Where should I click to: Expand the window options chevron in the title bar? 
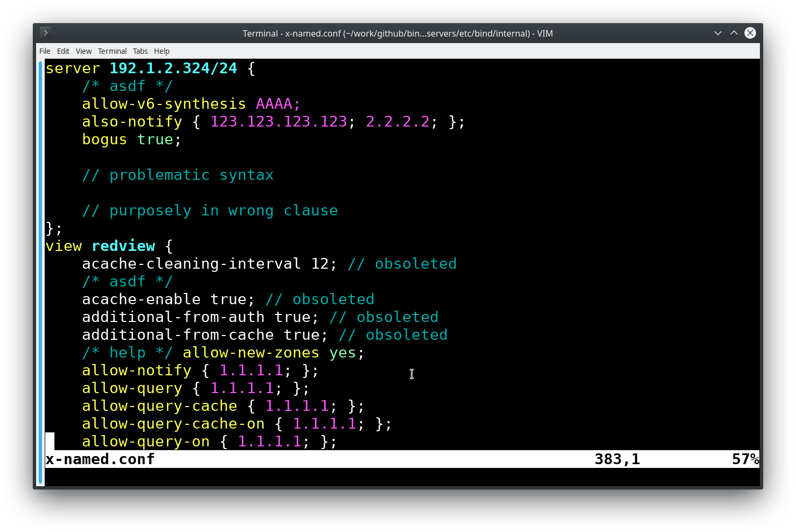tap(718, 33)
